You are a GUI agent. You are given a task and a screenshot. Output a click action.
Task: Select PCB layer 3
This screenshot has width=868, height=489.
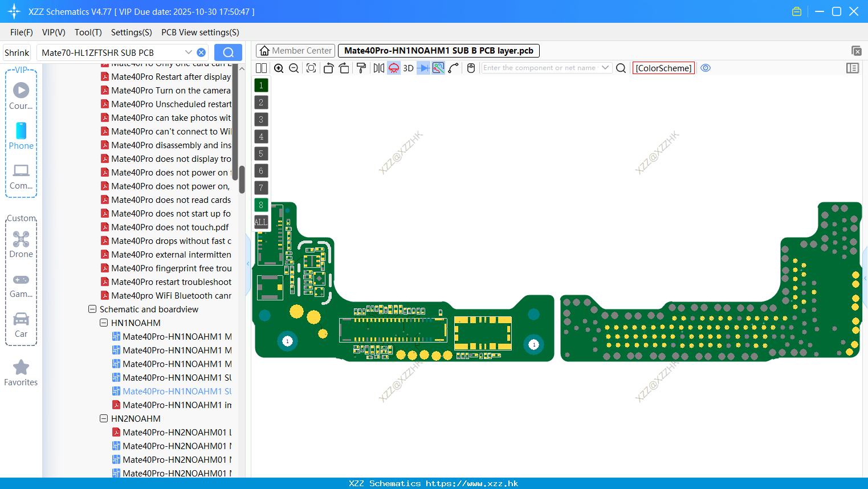point(261,120)
